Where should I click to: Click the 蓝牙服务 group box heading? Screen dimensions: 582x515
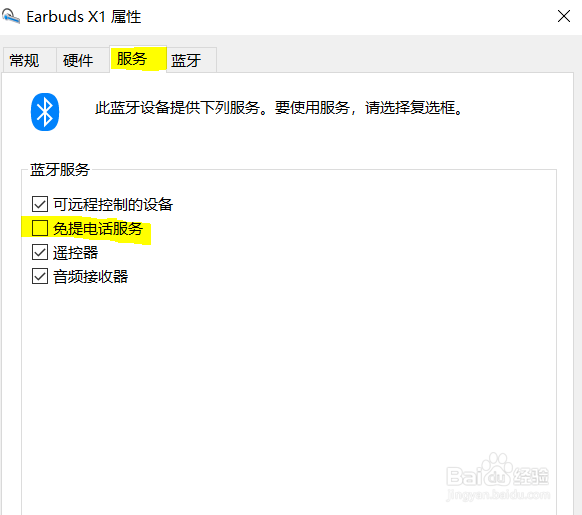coord(60,170)
